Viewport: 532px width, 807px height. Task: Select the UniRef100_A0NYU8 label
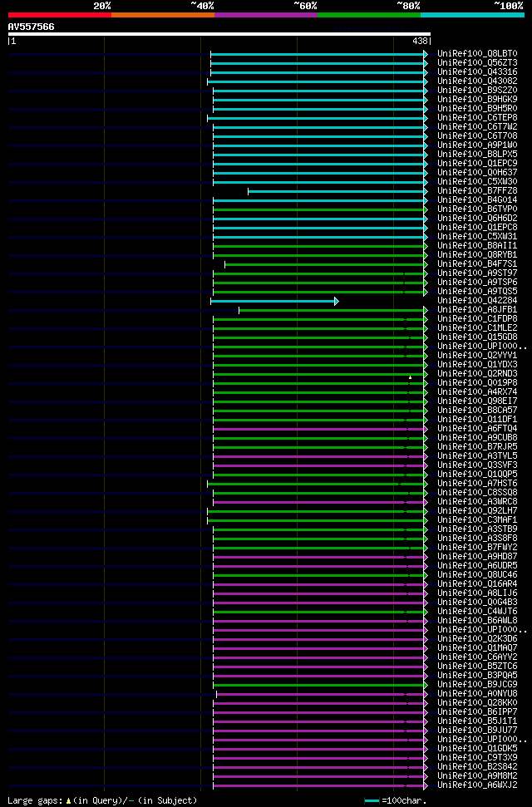pos(477,694)
